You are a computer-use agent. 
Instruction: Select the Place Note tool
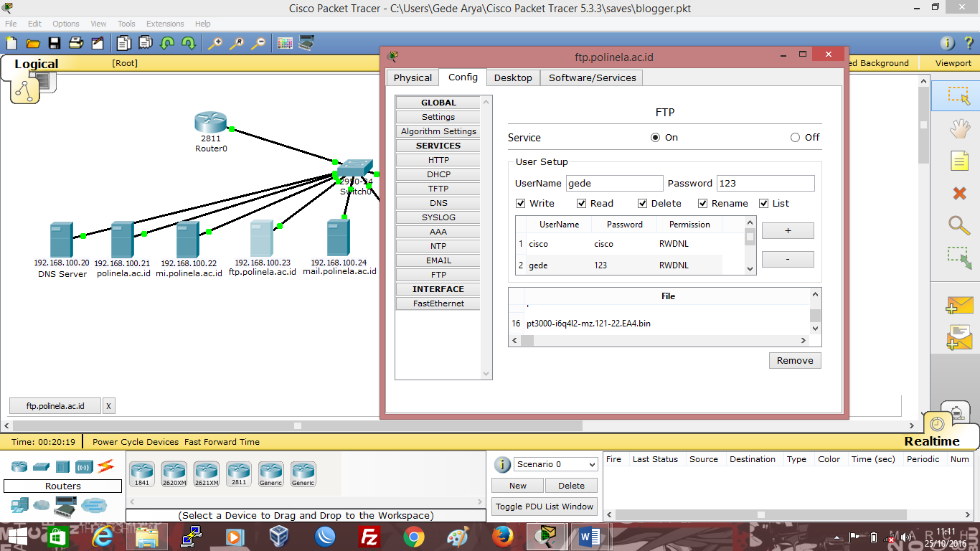[x=959, y=161]
